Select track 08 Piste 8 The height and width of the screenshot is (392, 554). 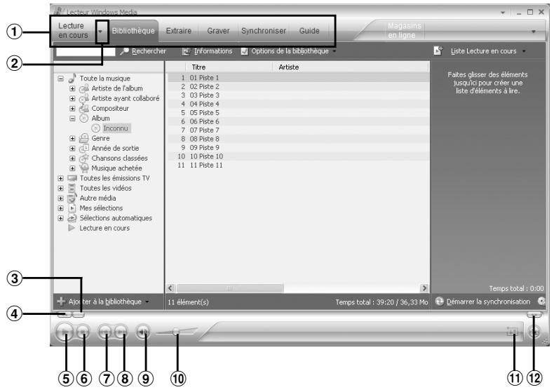298,139
